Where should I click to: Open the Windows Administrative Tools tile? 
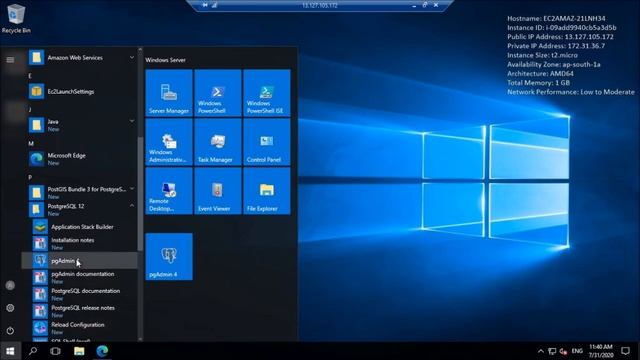pos(169,142)
